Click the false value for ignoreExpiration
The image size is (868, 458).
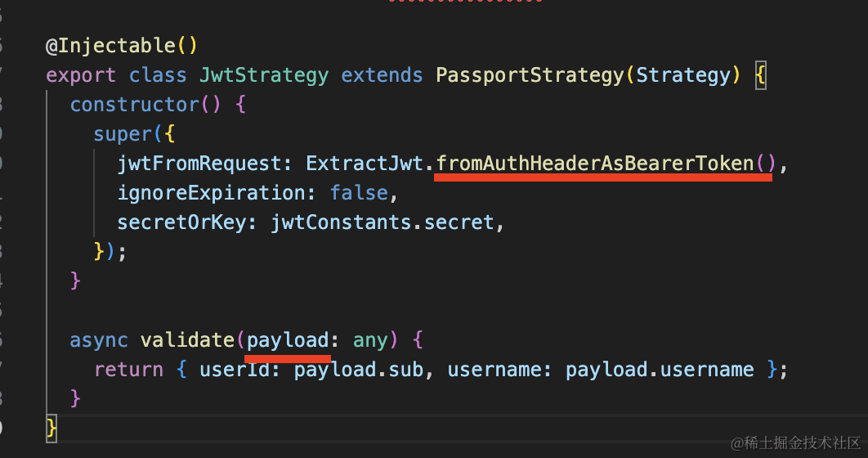(x=359, y=193)
